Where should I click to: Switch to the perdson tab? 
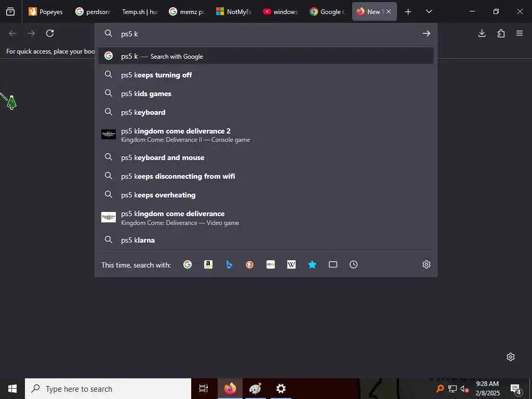[x=92, y=11]
